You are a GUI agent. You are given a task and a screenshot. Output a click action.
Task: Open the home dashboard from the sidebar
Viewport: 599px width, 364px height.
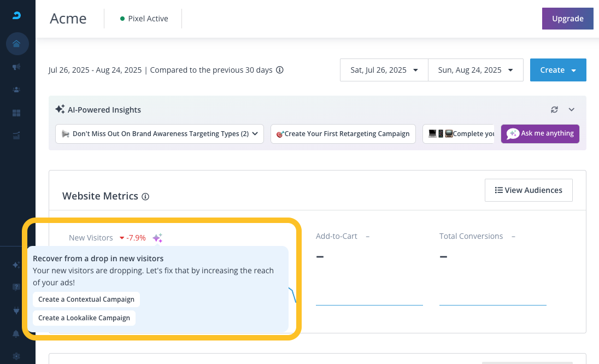17,44
